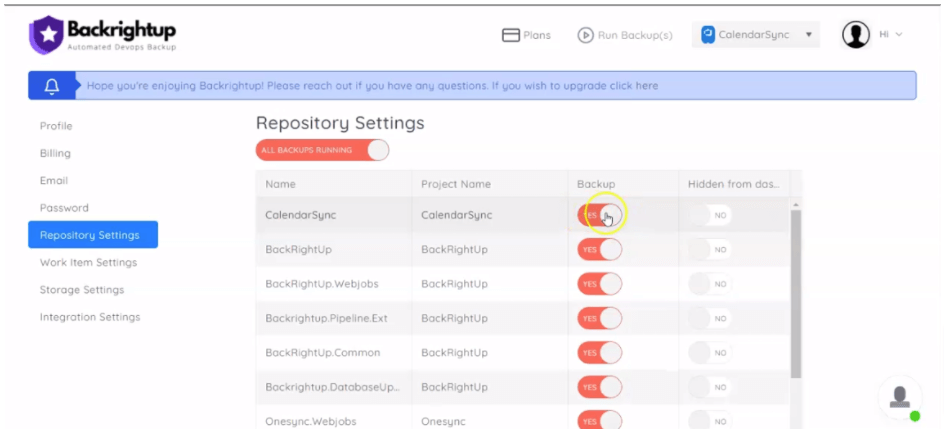Toggle Backup switch for Backrightup.DatabaseUp row
Viewport: 944px width, 433px height.
point(600,387)
